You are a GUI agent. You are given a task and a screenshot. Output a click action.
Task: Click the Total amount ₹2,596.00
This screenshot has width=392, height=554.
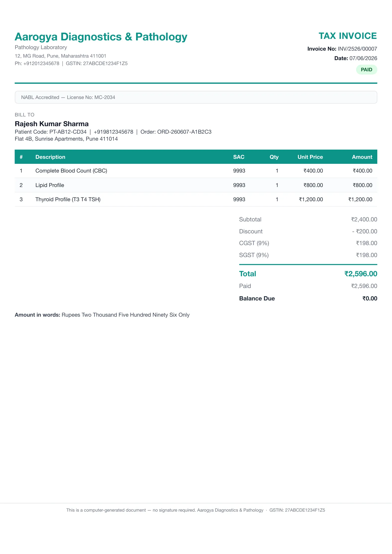tap(361, 274)
